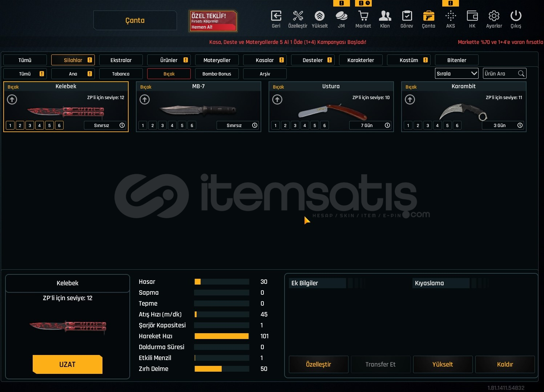Click the Geri back icon
This screenshot has height=392, width=544.
tap(276, 16)
